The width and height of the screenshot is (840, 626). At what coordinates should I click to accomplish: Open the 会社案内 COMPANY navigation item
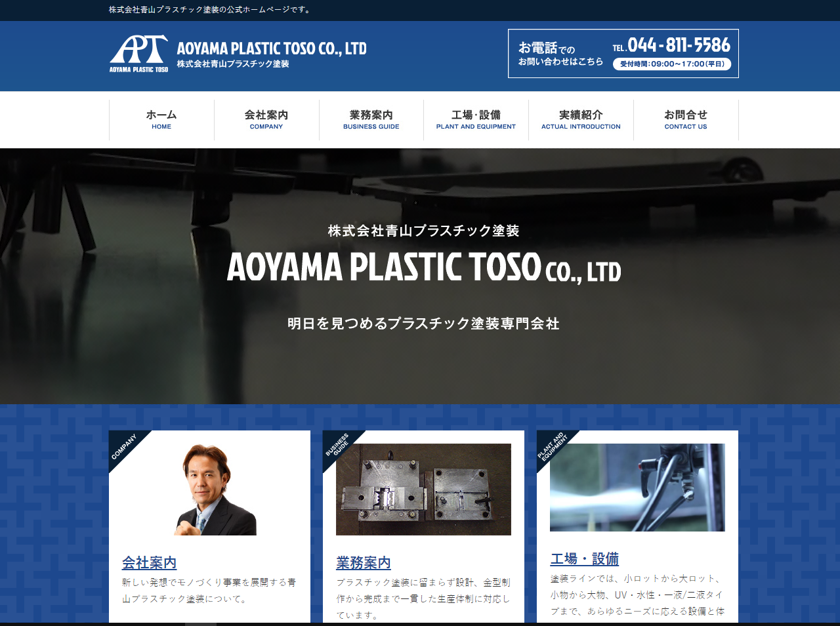(266, 119)
